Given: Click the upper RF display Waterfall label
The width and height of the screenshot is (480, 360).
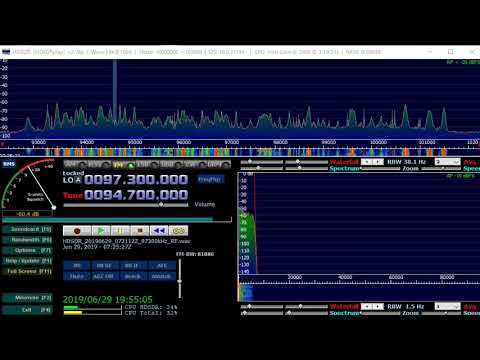Looking at the screenshot, I should (x=344, y=162).
